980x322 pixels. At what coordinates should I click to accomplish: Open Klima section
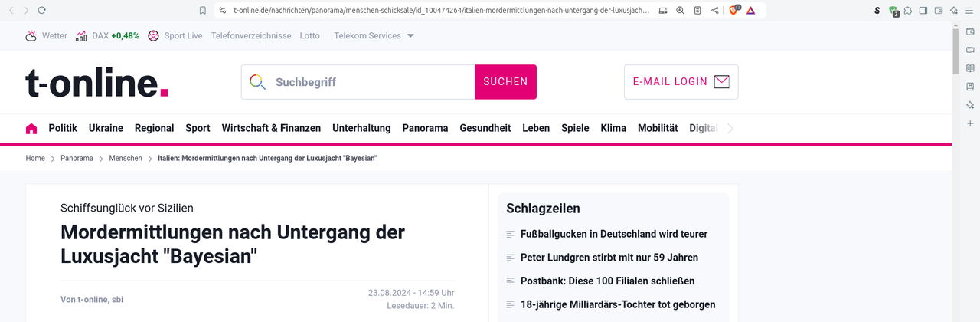click(x=613, y=128)
